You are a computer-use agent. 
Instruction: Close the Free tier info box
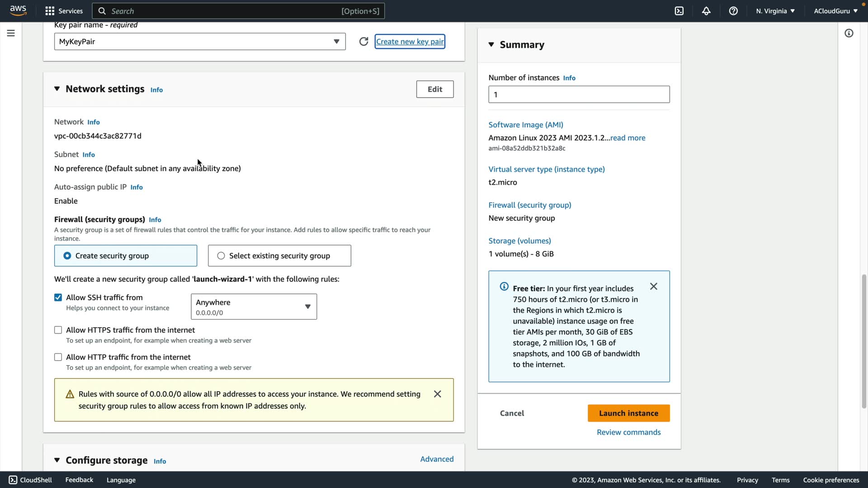point(653,286)
